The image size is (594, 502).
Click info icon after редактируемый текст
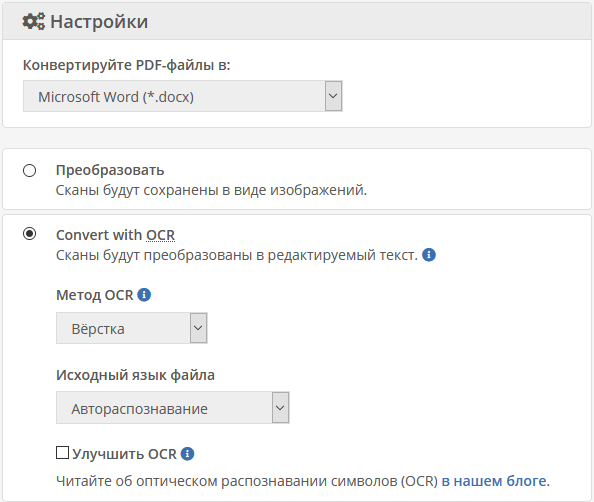point(429,255)
